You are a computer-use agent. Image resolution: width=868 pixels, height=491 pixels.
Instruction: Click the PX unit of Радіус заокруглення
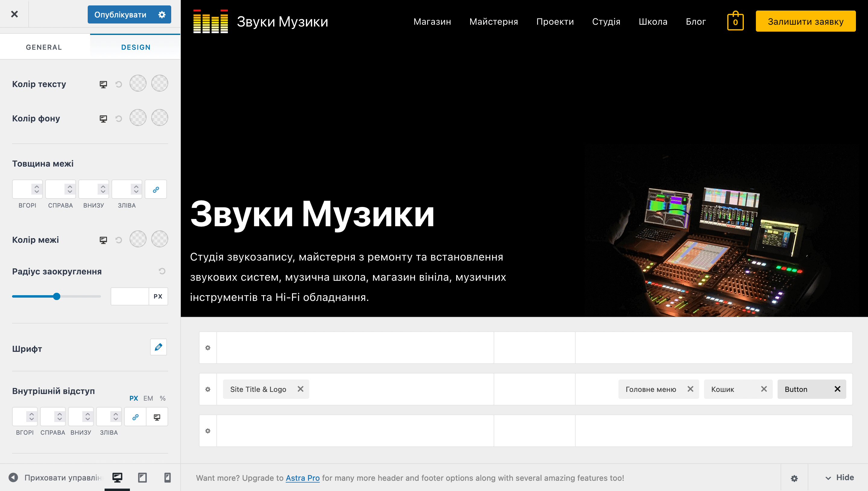click(x=158, y=296)
